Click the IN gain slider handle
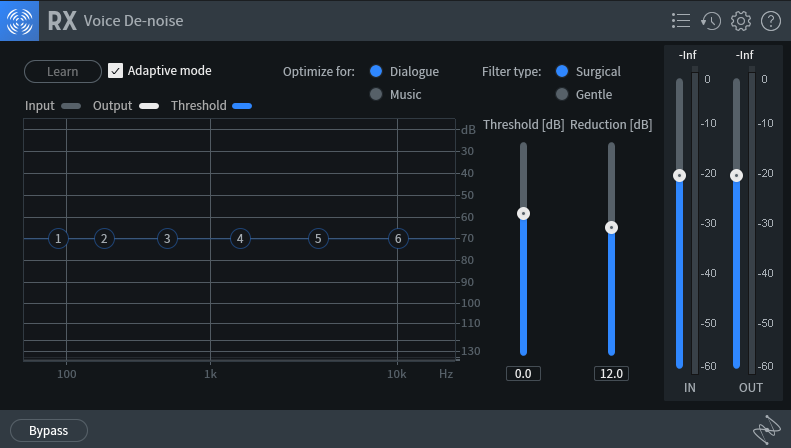Viewport: 791px width, 448px height. point(680,175)
